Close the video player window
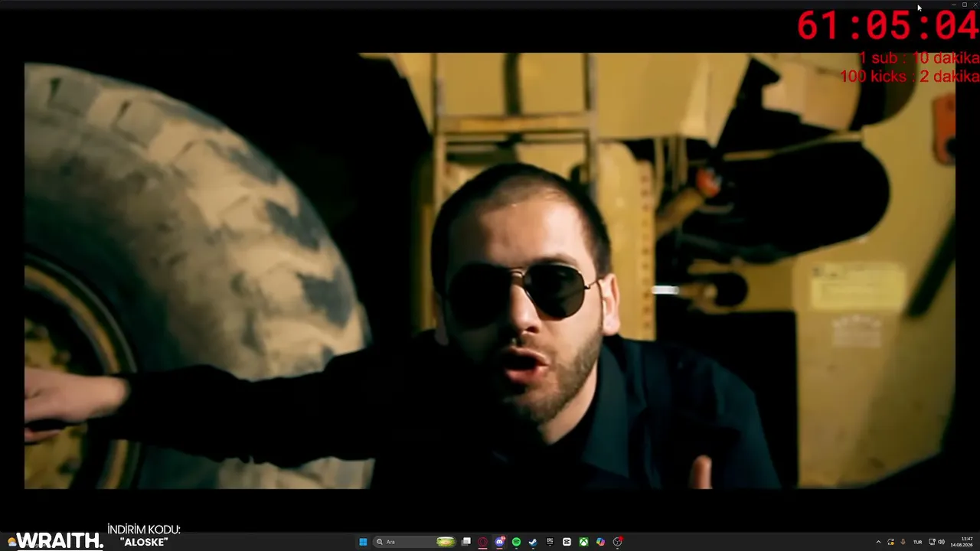The width and height of the screenshot is (980, 551). (975, 5)
